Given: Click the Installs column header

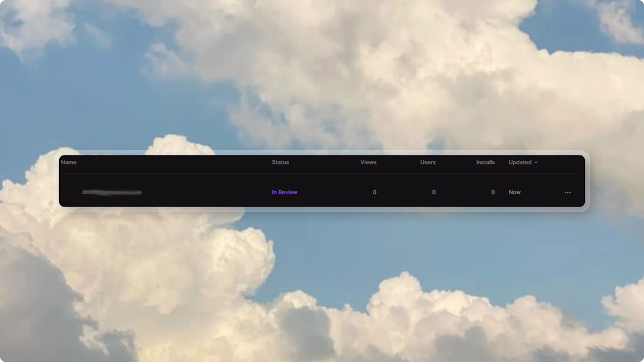Looking at the screenshot, I should [485, 162].
